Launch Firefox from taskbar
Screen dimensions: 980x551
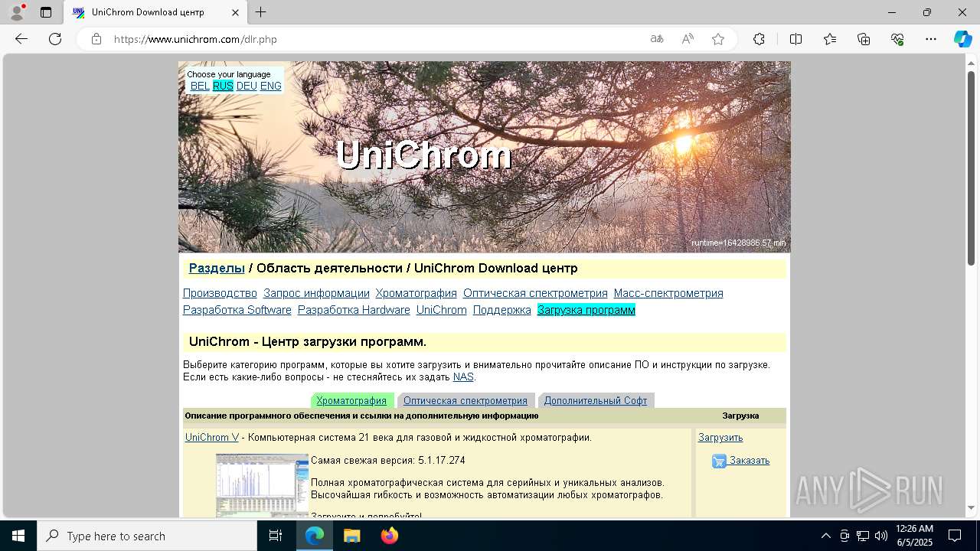tap(390, 536)
